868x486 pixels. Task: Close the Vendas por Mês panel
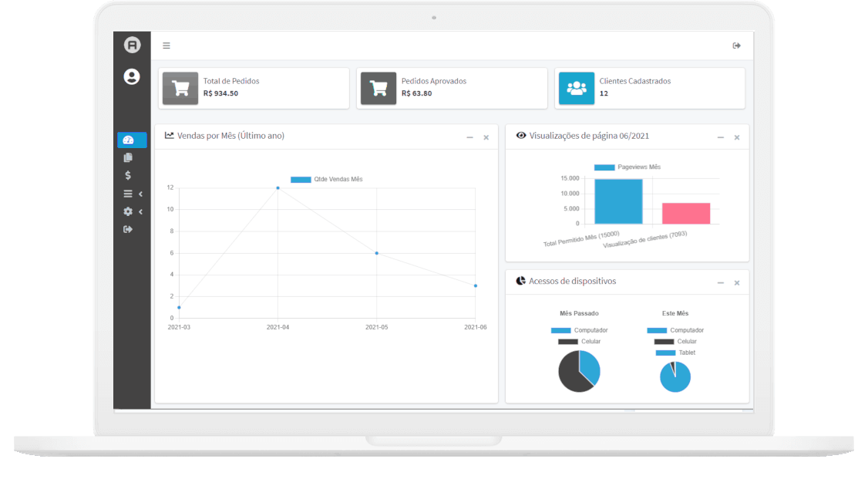(486, 137)
